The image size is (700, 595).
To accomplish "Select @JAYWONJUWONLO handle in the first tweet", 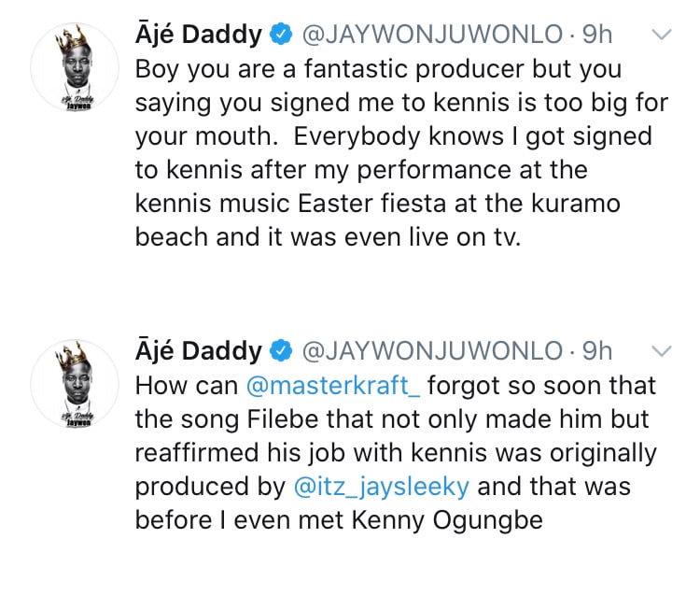I will (x=432, y=36).
